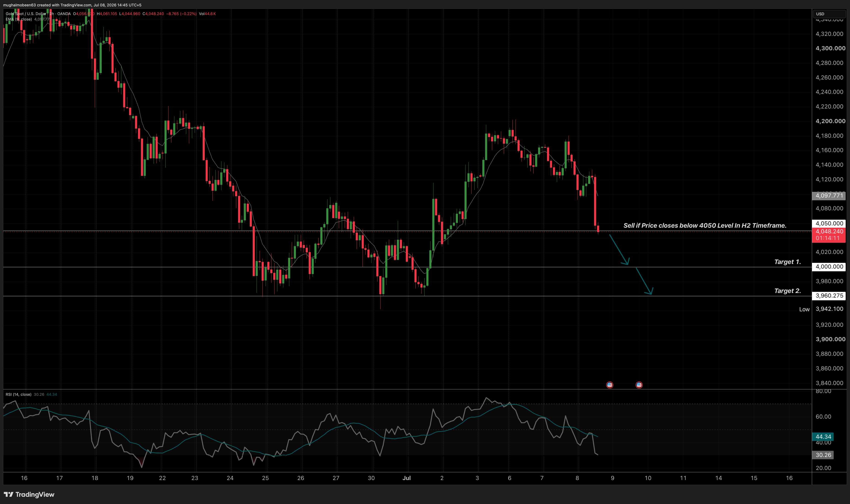Click the 4,200.000 price axis label
This screenshot has height=504, width=850.
[x=830, y=121]
